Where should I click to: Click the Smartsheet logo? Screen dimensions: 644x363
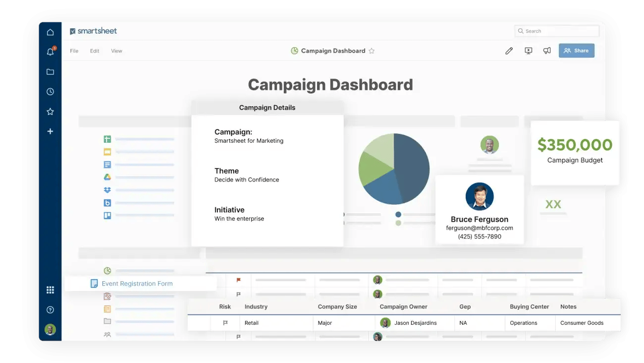tap(93, 31)
